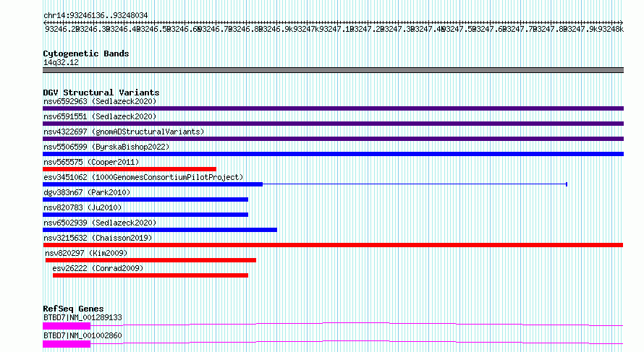Select the nsv820783 blue variant bar
Viewport: 644px width, 352px height.
pos(145,215)
